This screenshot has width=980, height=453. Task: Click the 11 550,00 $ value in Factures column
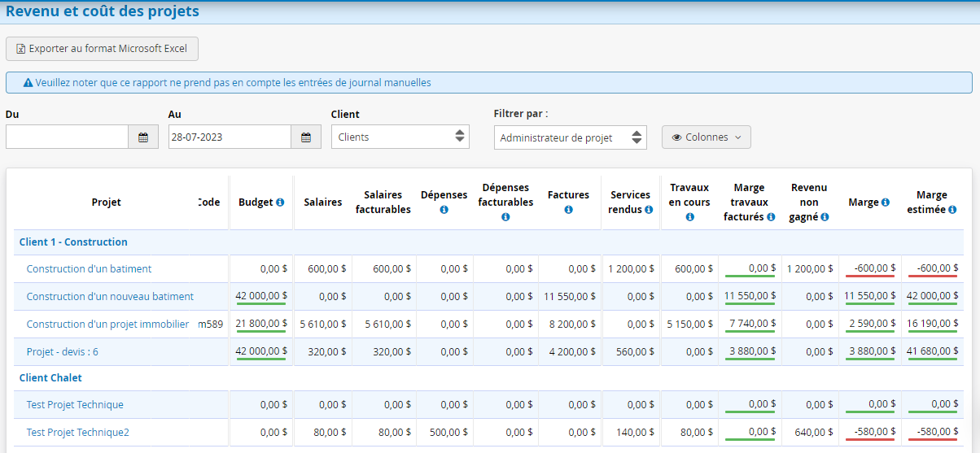pyautogui.click(x=570, y=297)
